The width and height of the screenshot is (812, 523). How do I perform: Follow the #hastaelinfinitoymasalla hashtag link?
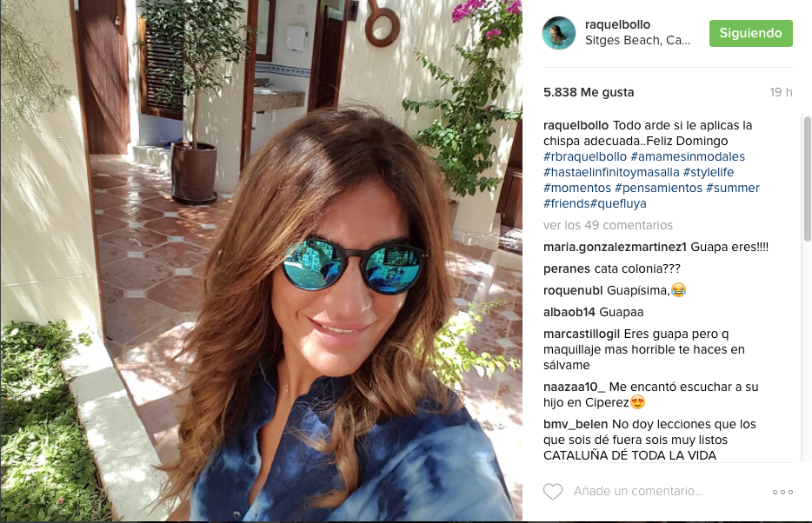click(611, 172)
